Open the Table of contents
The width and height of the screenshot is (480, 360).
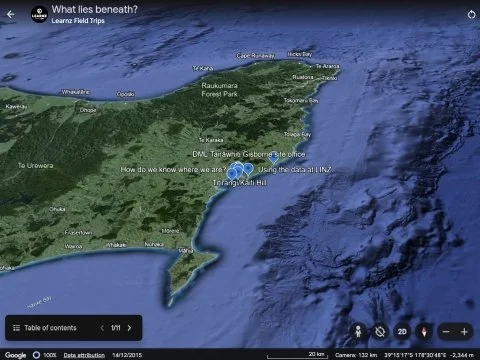tap(45, 328)
